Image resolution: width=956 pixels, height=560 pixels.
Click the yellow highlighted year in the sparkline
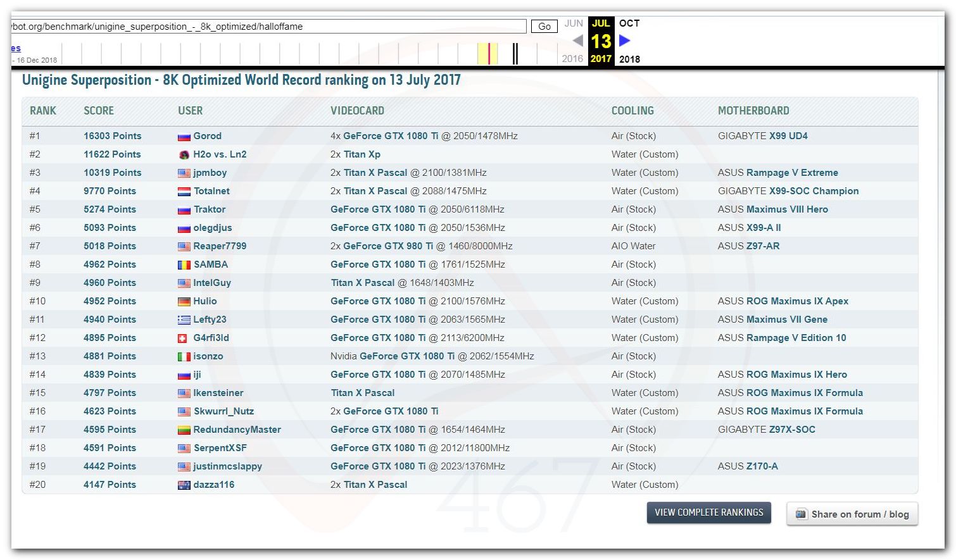(x=487, y=54)
